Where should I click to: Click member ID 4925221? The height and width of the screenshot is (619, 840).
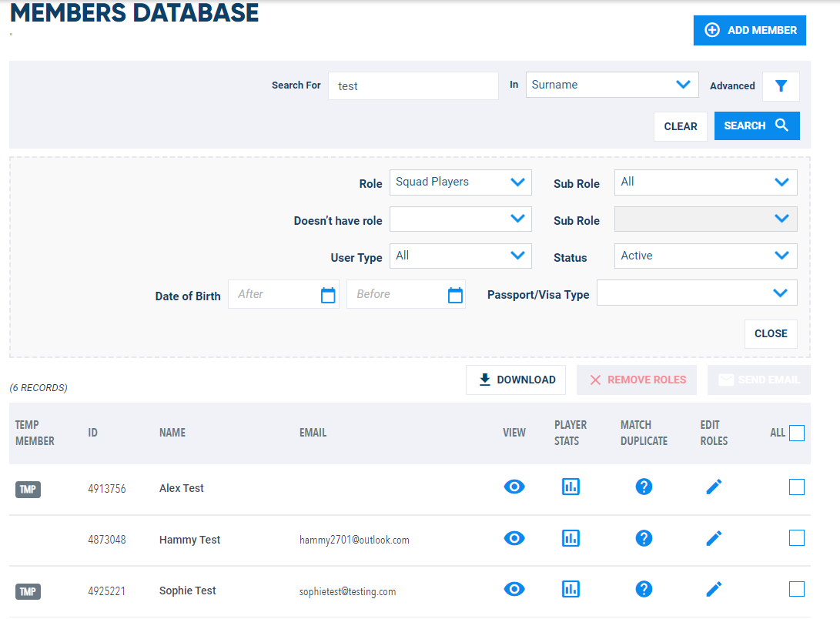click(106, 591)
